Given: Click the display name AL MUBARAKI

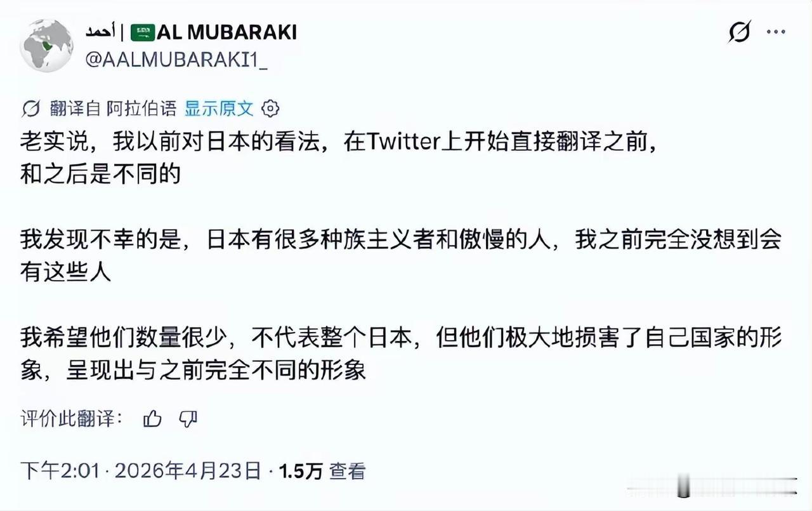Looking at the screenshot, I should (228, 31).
